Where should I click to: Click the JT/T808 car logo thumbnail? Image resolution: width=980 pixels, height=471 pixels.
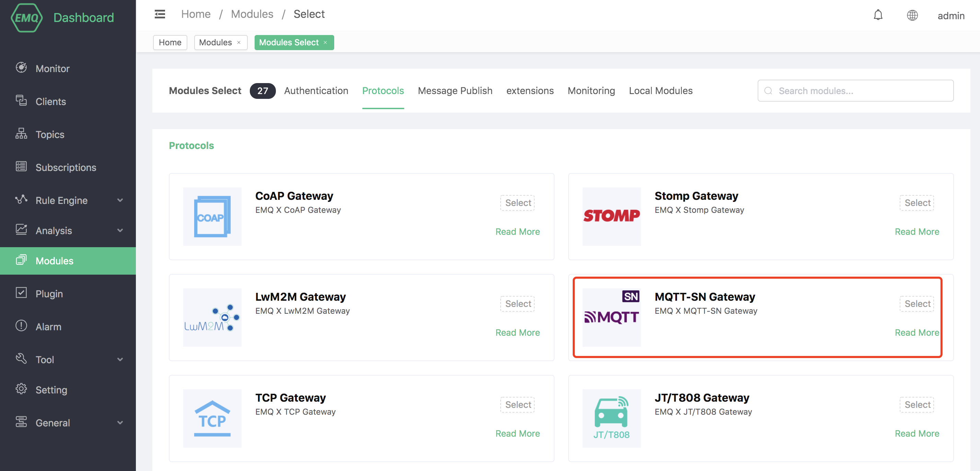(x=611, y=418)
